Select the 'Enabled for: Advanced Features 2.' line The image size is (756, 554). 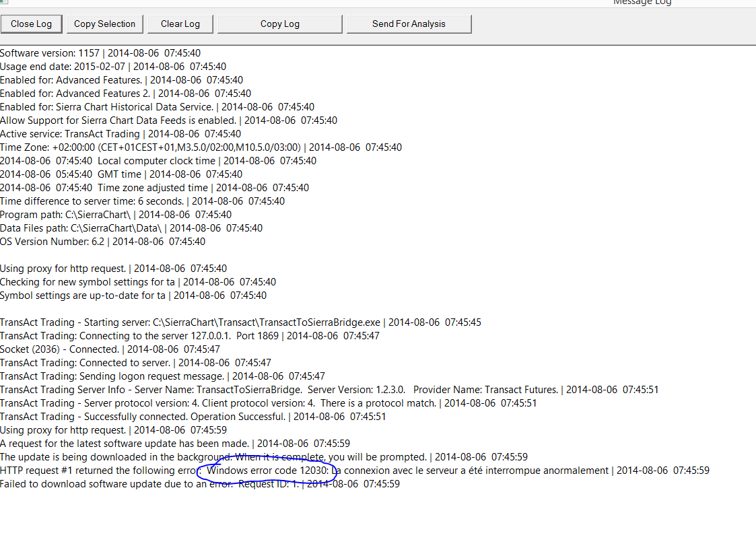pyautogui.click(x=125, y=94)
